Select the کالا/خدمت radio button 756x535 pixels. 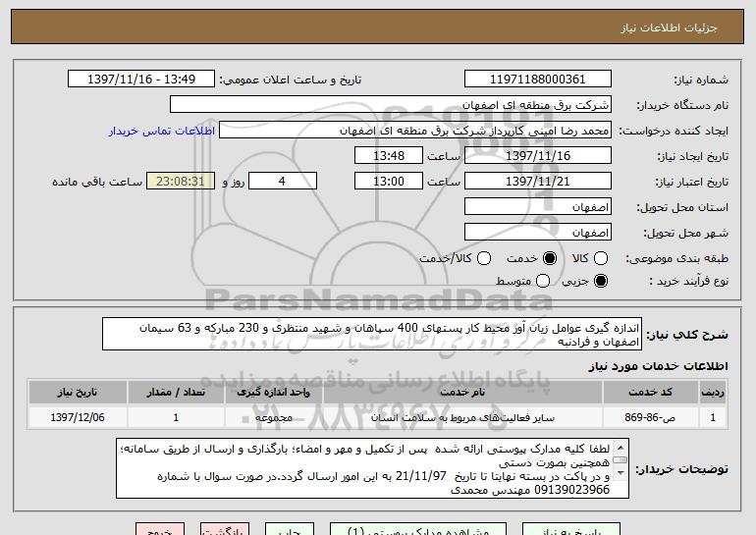tap(484, 258)
